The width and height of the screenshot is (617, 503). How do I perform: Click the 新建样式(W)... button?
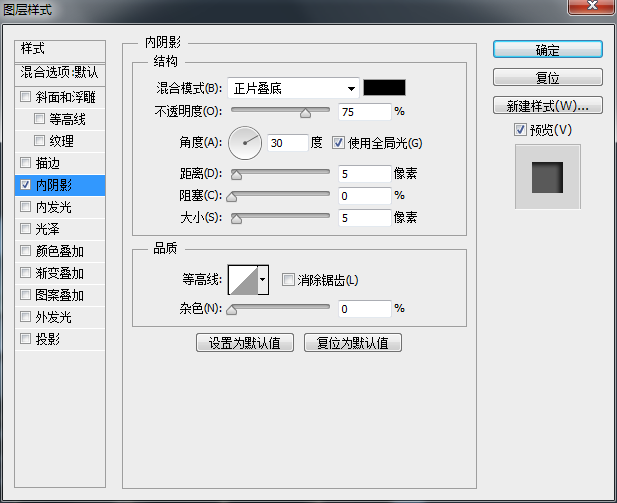(x=548, y=105)
